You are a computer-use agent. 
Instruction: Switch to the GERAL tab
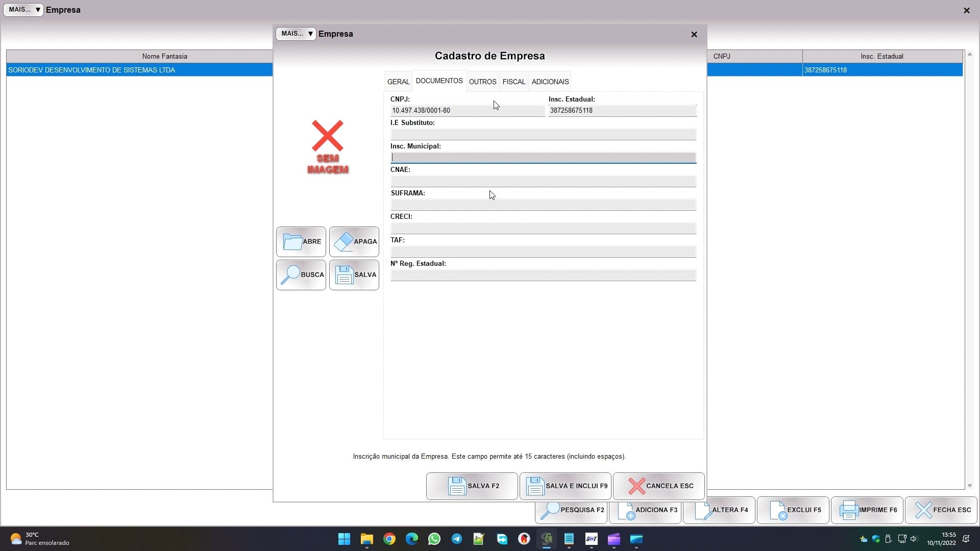point(398,82)
